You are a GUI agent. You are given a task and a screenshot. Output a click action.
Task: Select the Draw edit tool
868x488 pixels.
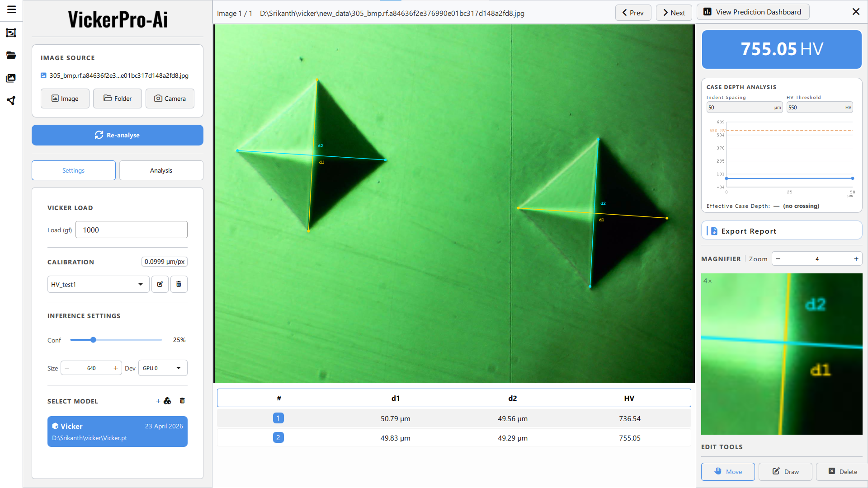click(x=785, y=471)
